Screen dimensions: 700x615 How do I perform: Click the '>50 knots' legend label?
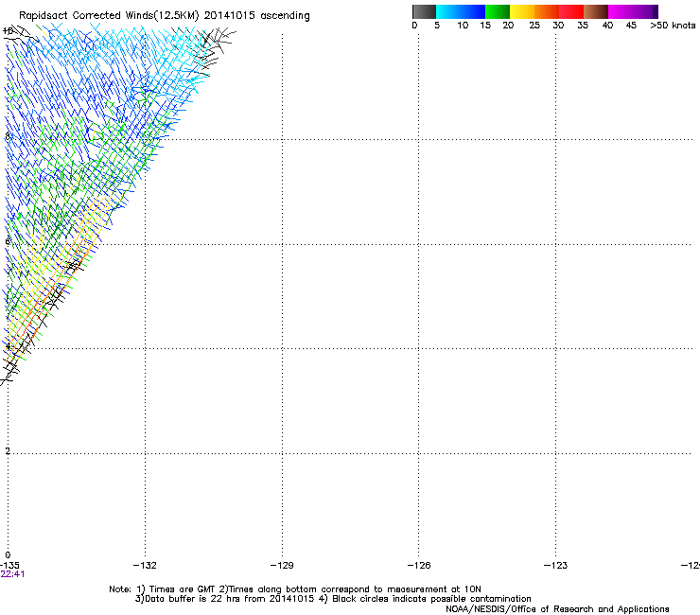tap(673, 26)
